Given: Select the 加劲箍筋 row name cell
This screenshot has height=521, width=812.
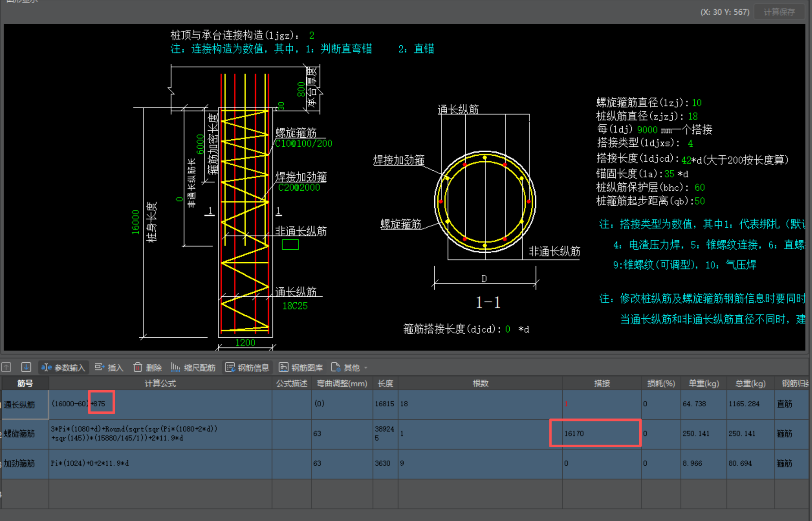Looking at the screenshot, I should click(x=25, y=464).
